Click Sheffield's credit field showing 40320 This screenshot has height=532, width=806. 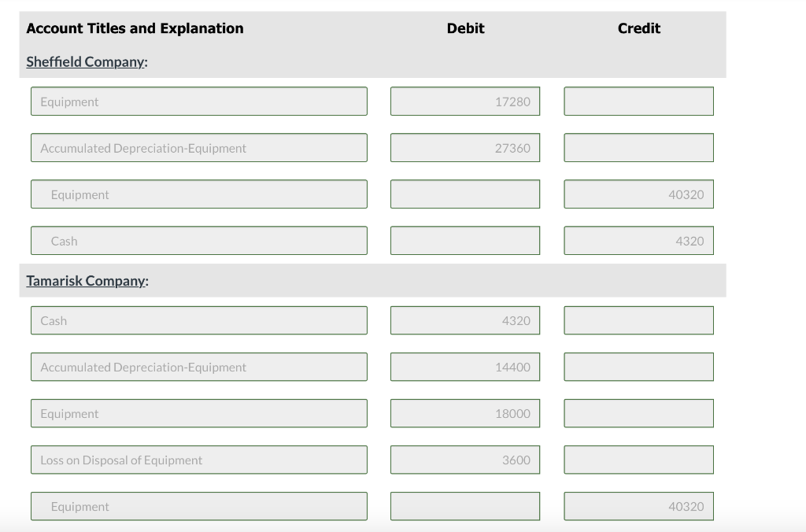(639, 194)
